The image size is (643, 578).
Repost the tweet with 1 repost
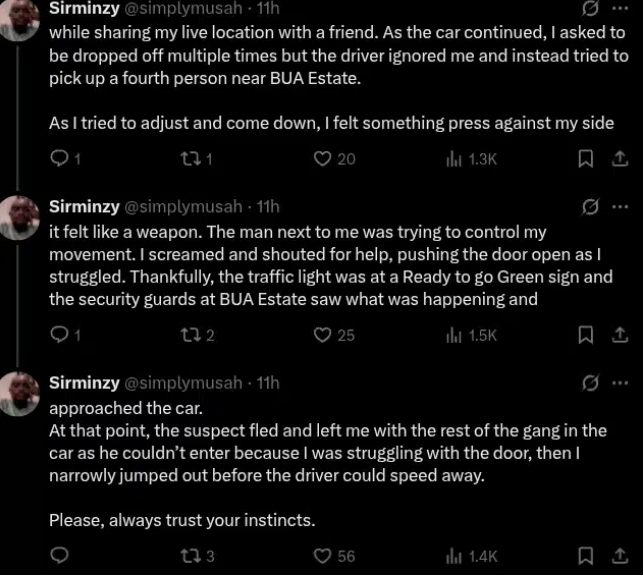click(x=188, y=158)
